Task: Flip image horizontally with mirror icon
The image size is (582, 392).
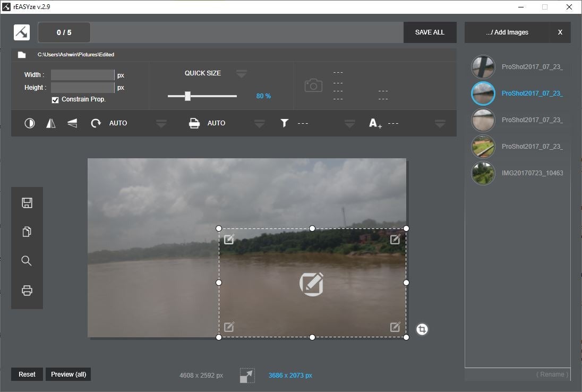Action: click(51, 123)
